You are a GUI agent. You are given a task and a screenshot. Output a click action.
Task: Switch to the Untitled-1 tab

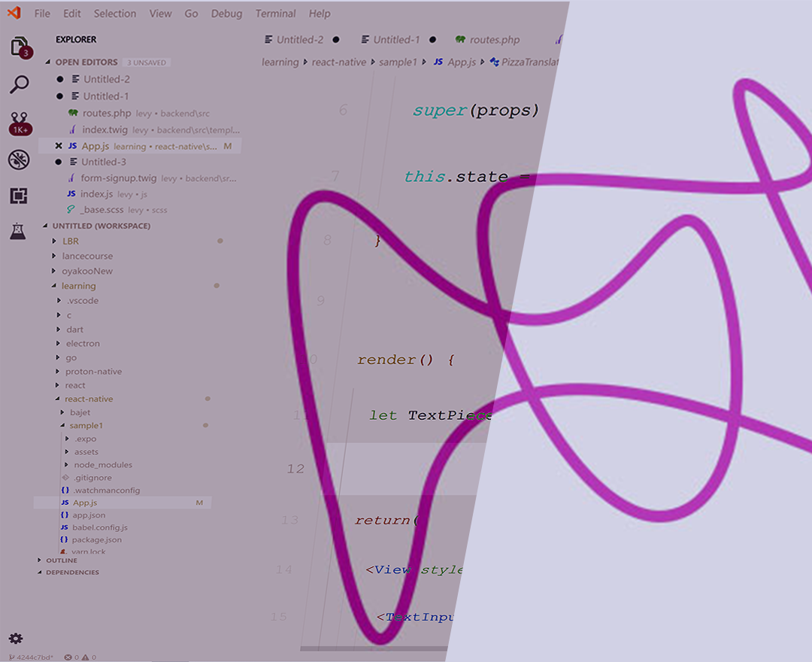[x=398, y=39]
